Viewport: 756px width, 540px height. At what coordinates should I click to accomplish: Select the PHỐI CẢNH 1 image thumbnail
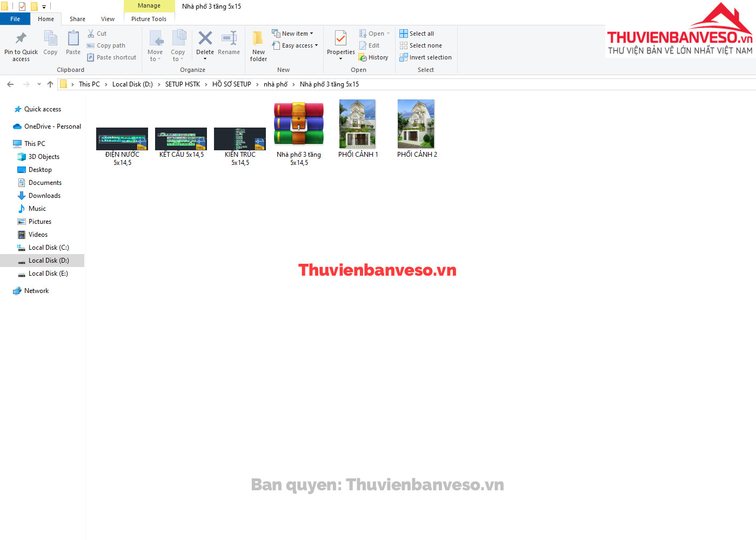point(357,124)
